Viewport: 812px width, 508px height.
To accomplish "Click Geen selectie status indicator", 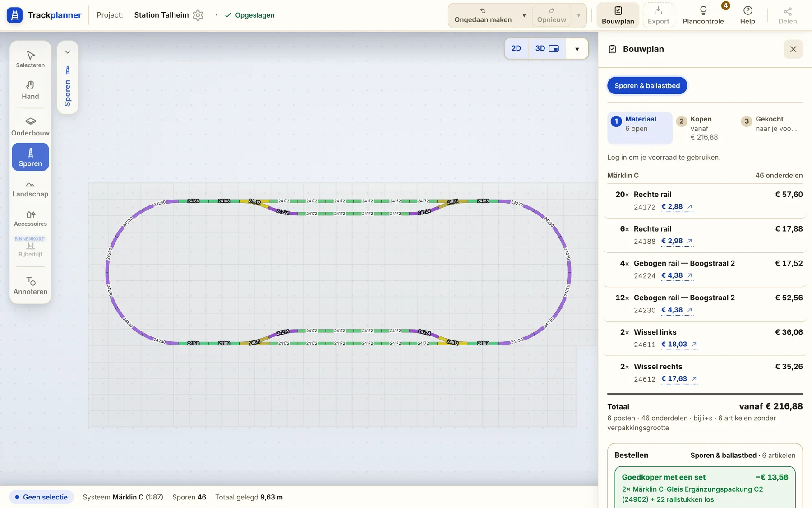I will tap(41, 497).
